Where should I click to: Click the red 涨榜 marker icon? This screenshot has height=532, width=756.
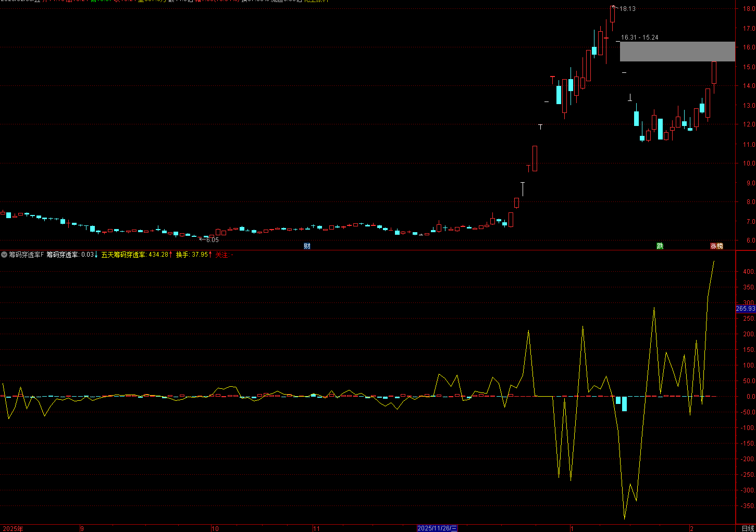coord(716,246)
